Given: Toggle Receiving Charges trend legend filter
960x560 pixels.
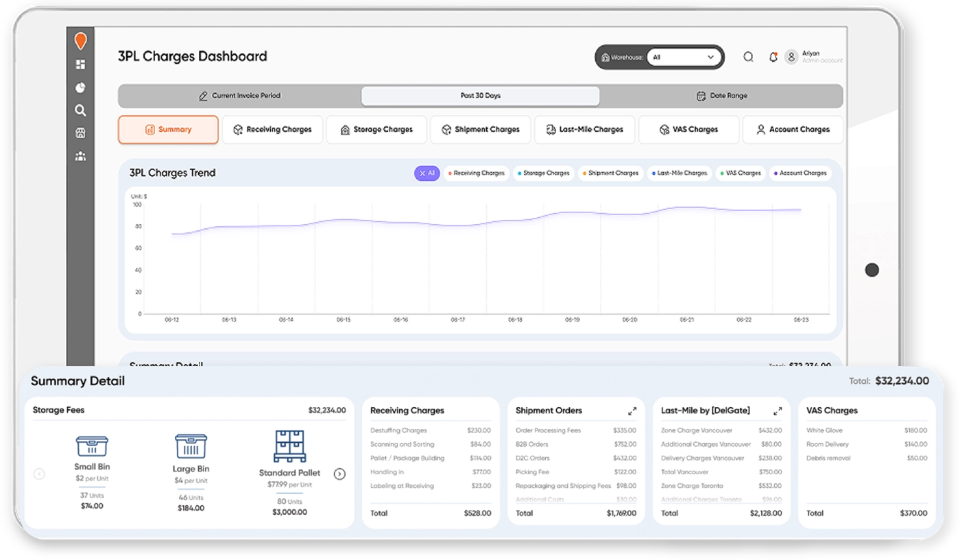Looking at the screenshot, I should [476, 173].
